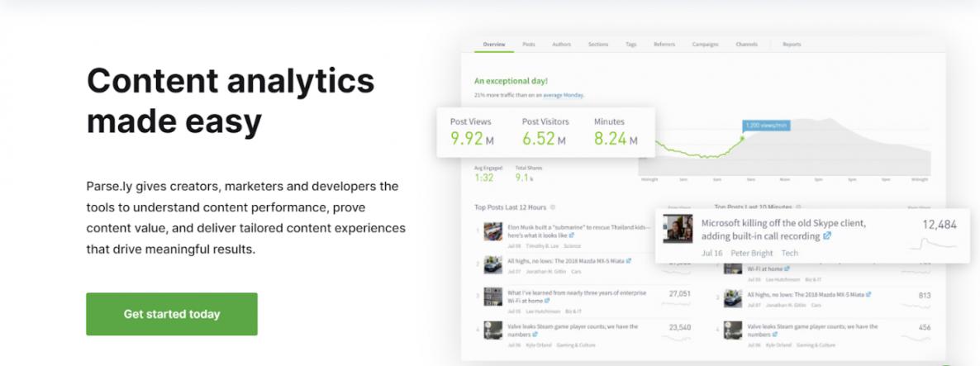The height and width of the screenshot is (366, 980).
Task: Click thumbnail of Mazda post with 813 views
Action: [732, 298]
